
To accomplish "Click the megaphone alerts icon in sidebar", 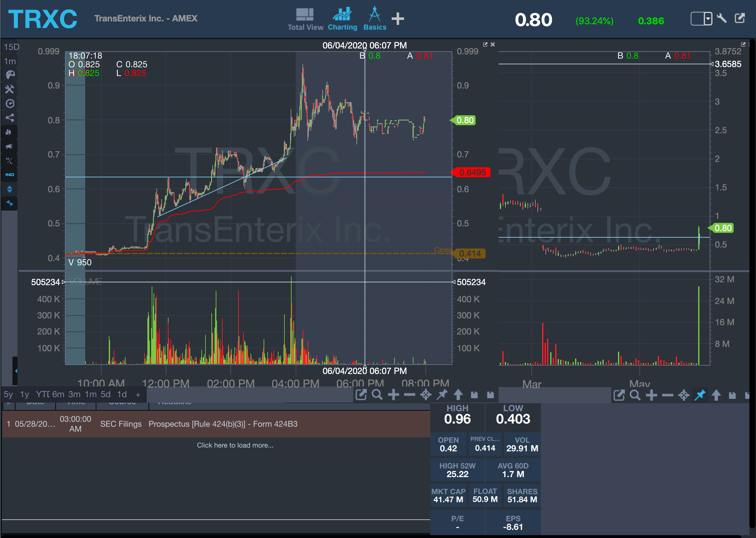I will [9, 146].
